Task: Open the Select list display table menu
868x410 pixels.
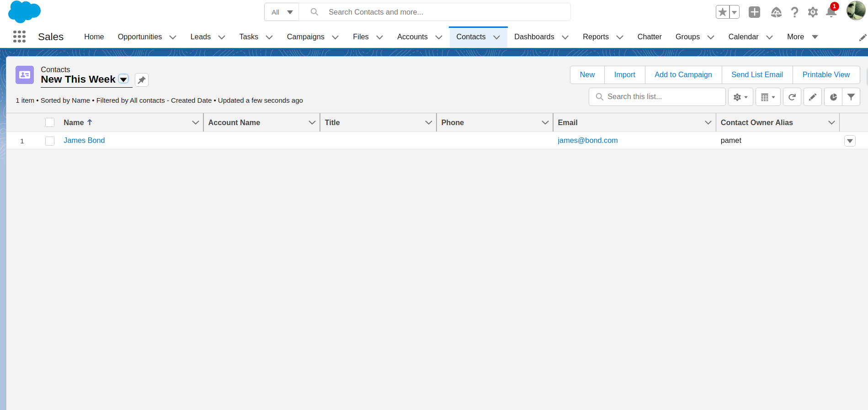Action: click(x=768, y=97)
